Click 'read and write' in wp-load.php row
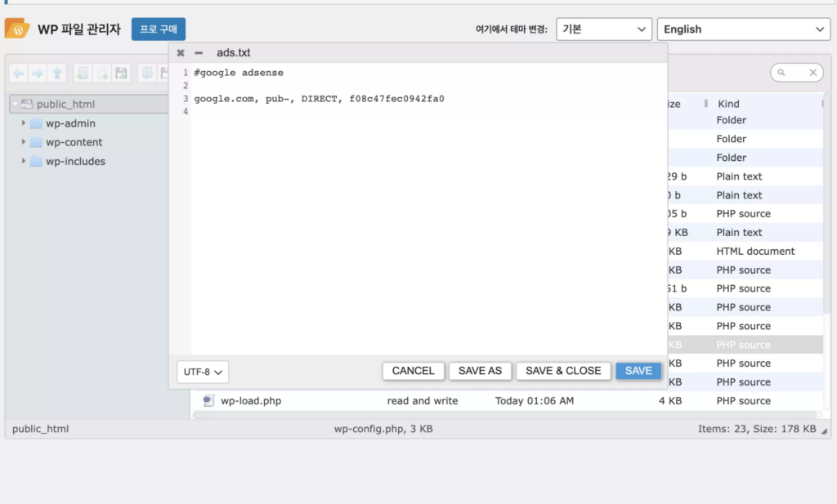837x504 pixels. [x=423, y=400]
